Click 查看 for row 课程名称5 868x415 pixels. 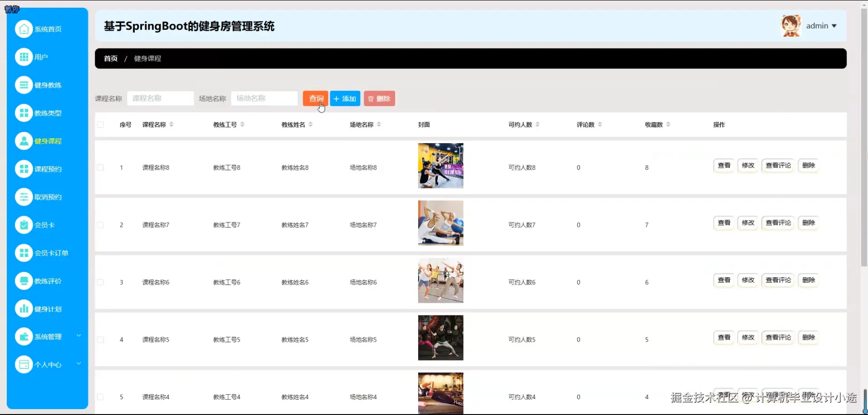pyautogui.click(x=724, y=338)
